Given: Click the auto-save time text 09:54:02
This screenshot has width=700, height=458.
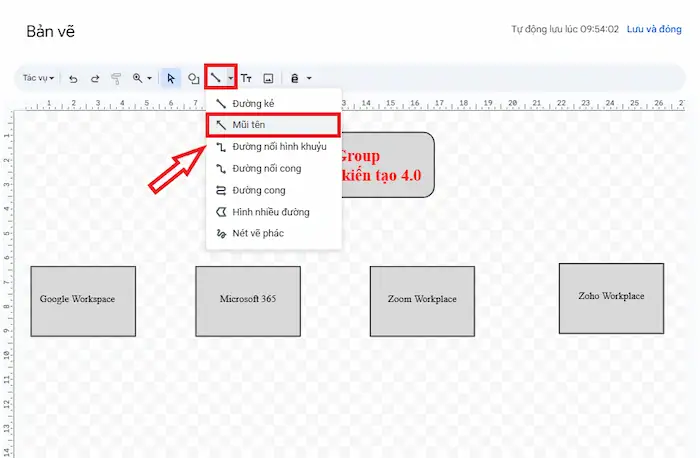Looking at the screenshot, I should point(599,29).
